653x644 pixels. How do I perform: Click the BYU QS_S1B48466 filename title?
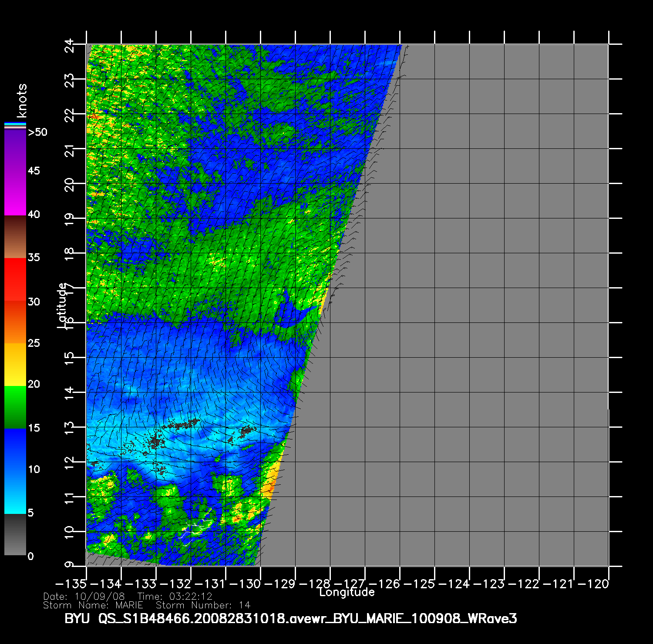point(290,618)
